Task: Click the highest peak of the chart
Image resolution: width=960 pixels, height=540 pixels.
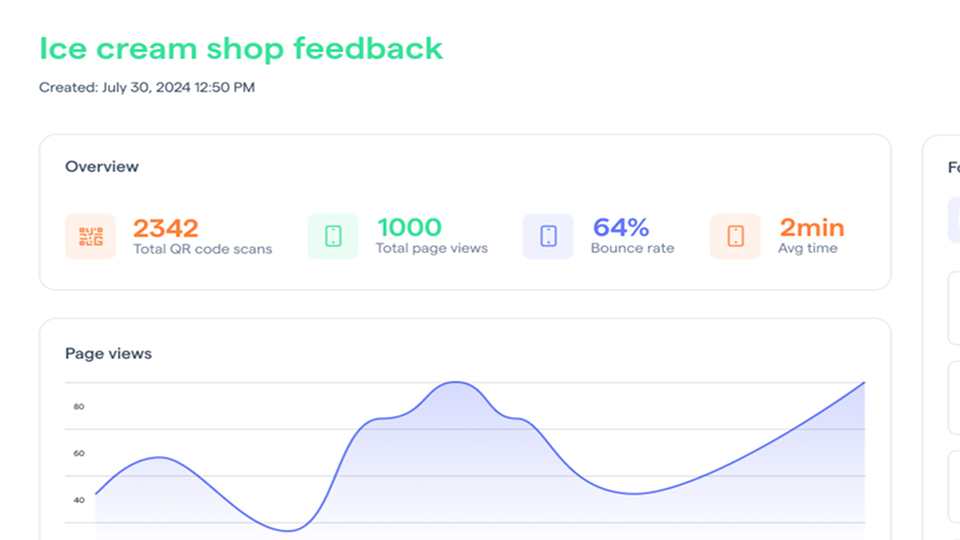Action: coord(456,383)
